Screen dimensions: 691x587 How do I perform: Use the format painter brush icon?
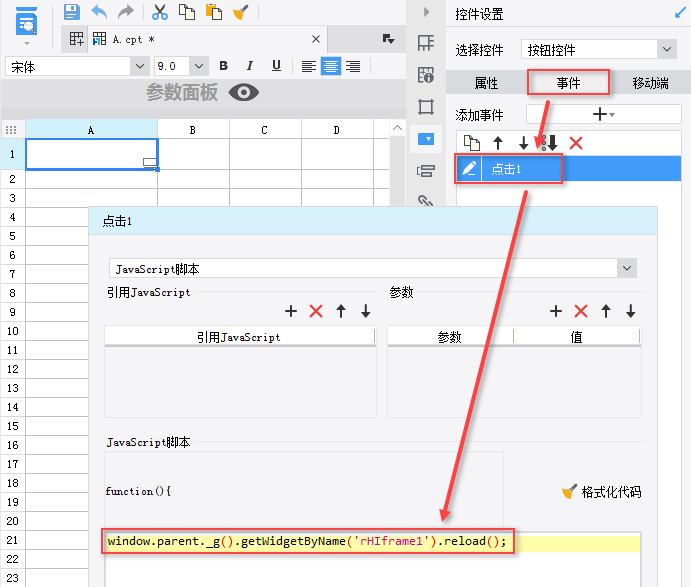tap(241, 12)
